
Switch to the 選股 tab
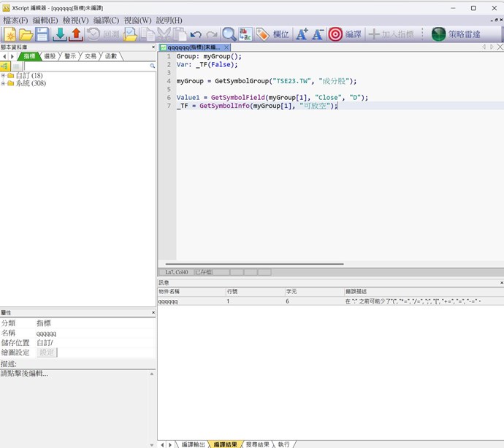click(50, 56)
